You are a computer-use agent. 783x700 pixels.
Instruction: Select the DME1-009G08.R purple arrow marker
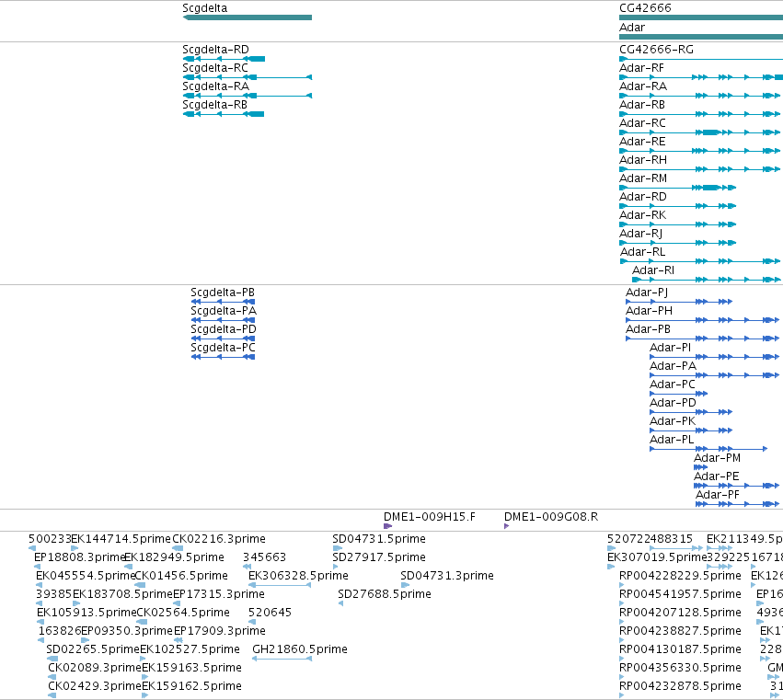click(506, 526)
